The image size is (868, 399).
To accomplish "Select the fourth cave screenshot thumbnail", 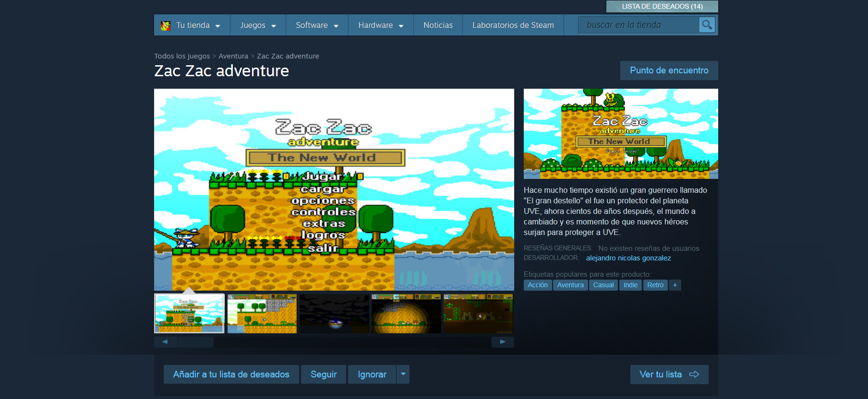I will [x=406, y=314].
